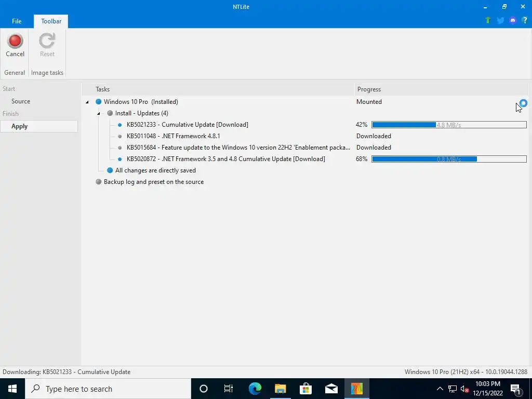Select the Toolbar ribbon tab
The image size is (532, 399).
(x=51, y=21)
